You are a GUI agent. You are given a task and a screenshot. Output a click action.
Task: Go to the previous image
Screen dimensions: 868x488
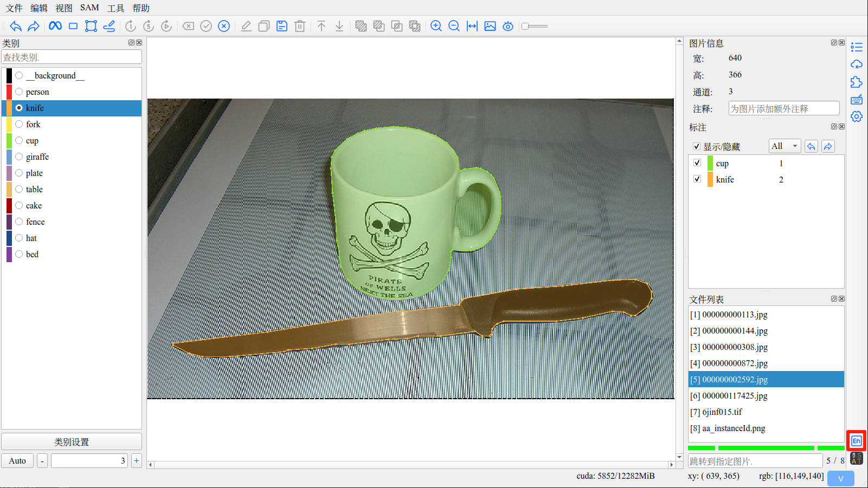coord(16,26)
